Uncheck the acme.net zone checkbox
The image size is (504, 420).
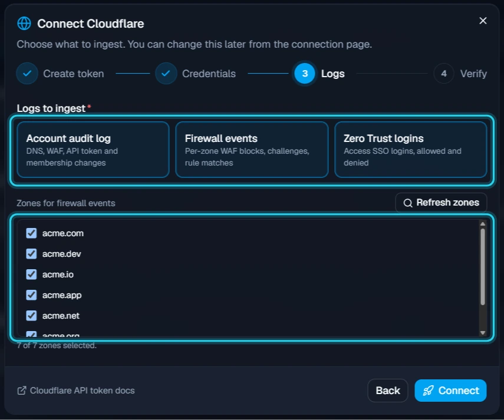pyautogui.click(x=31, y=316)
